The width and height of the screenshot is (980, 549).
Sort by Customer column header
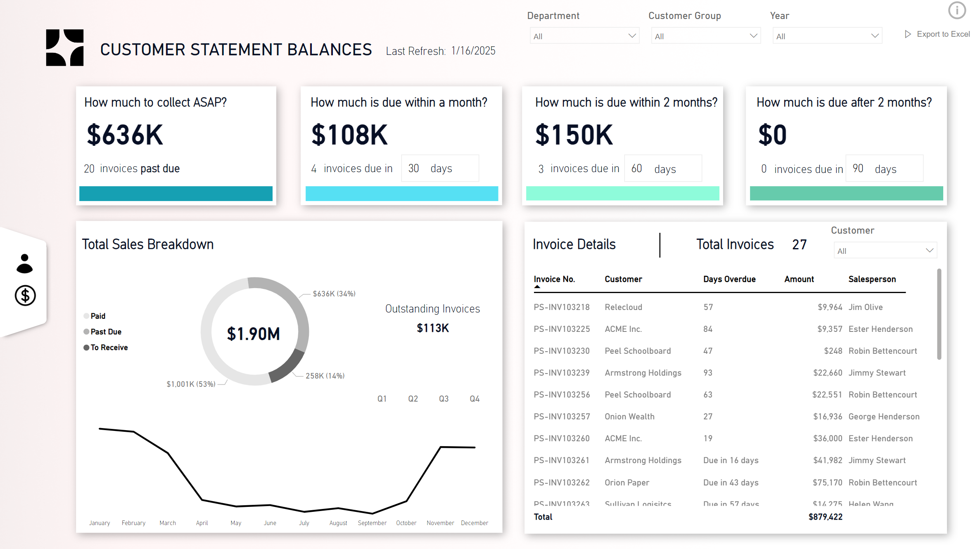623,279
